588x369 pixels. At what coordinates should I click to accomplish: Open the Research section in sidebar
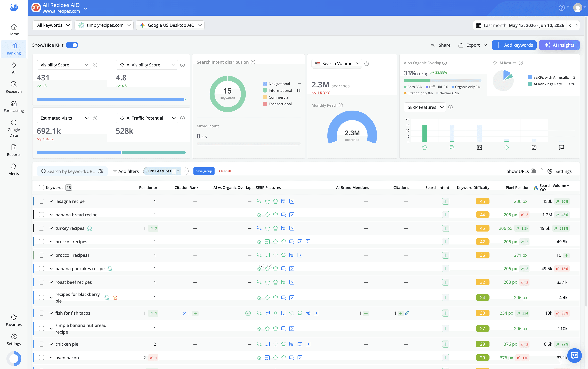pyautogui.click(x=14, y=87)
